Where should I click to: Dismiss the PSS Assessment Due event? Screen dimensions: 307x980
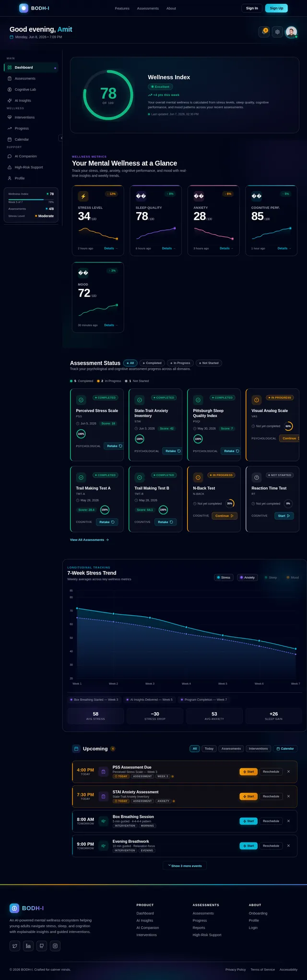(x=288, y=772)
